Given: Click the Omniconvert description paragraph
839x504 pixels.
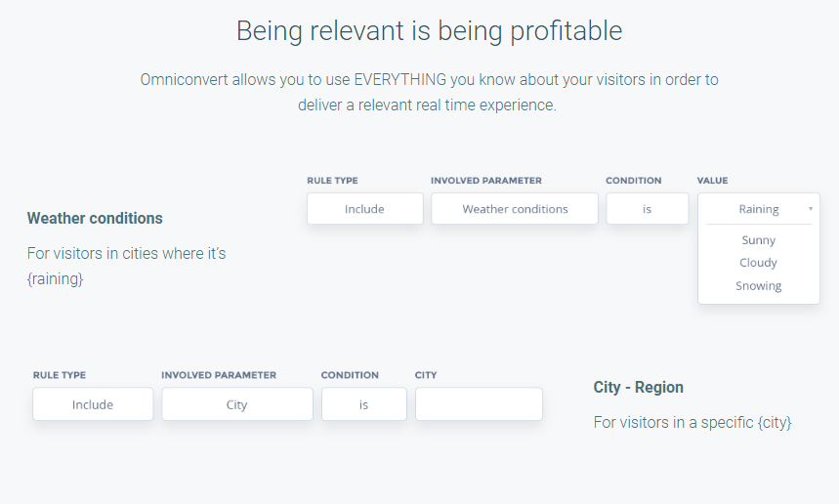Looking at the screenshot, I should 429,92.
